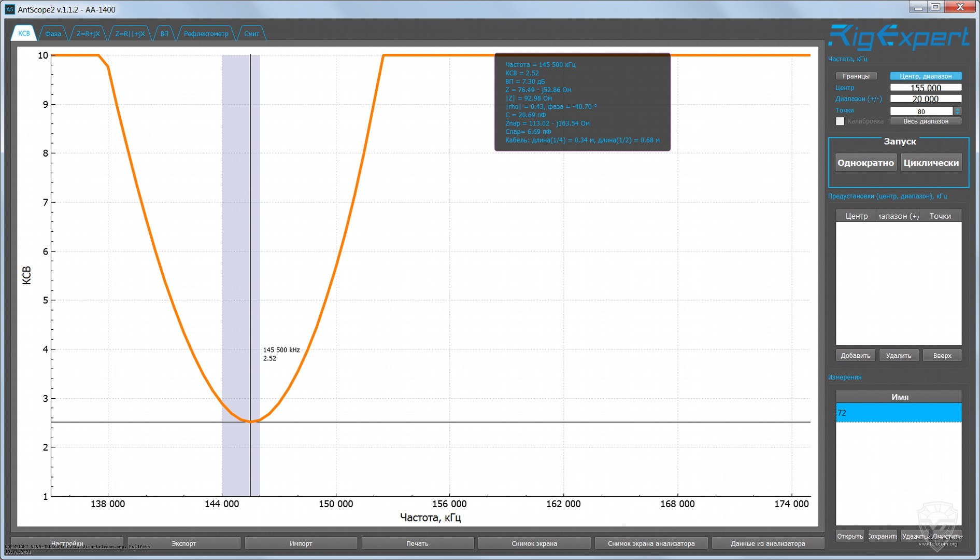Enable the Калибровка checkbox
The width and height of the screenshot is (980, 560).
point(840,121)
